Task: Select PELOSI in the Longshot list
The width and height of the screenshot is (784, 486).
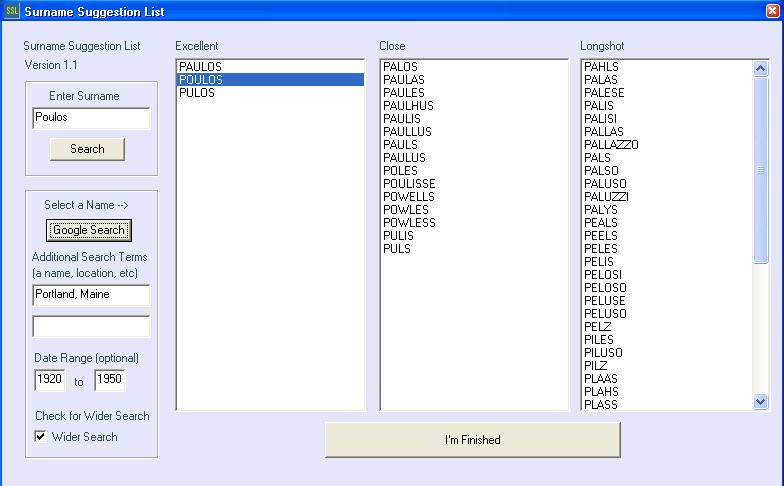Action: [x=602, y=275]
